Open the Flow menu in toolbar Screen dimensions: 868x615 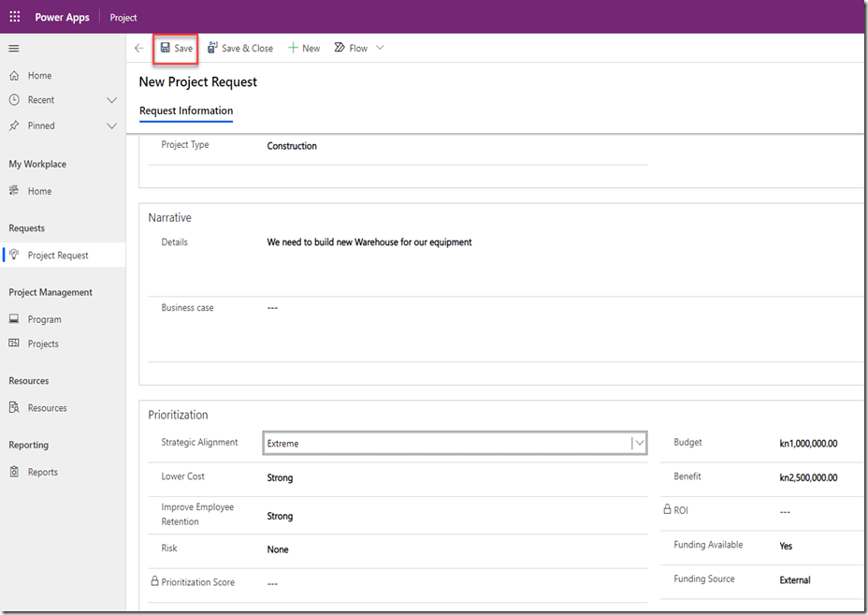click(x=352, y=49)
